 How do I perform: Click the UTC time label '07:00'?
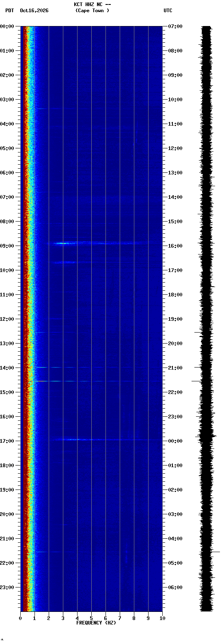coord(175,26)
